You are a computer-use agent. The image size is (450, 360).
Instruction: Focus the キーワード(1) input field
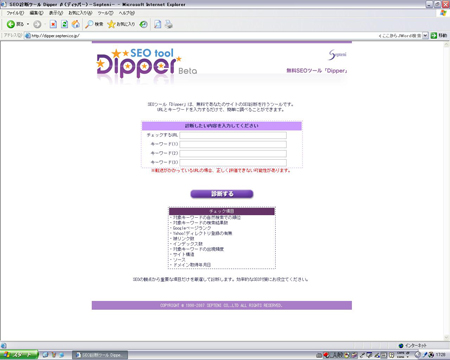(233, 144)
